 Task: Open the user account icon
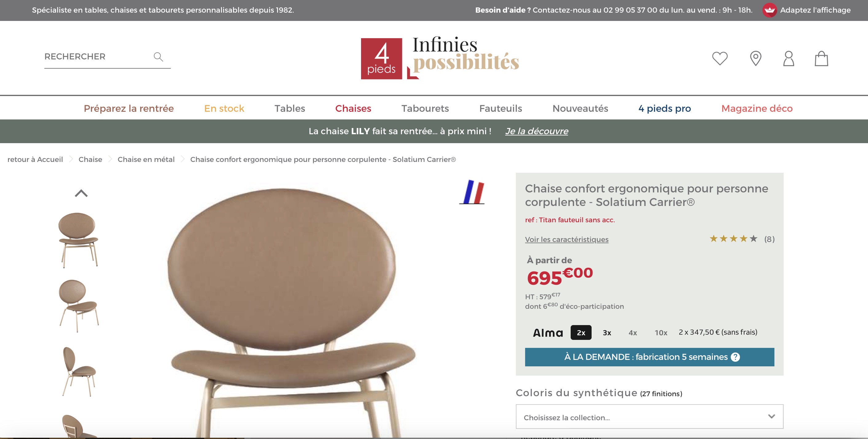789,58
